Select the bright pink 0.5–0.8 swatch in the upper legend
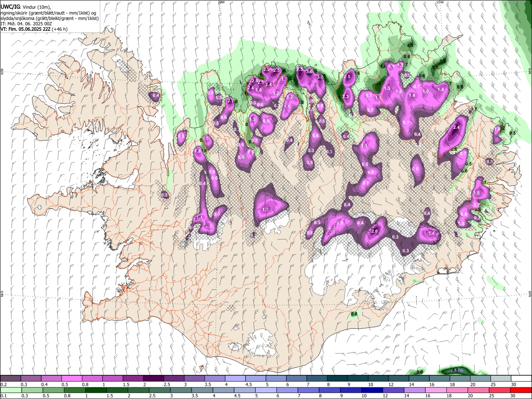The width and height of the screenshot is (532, 399). point(72,378)
